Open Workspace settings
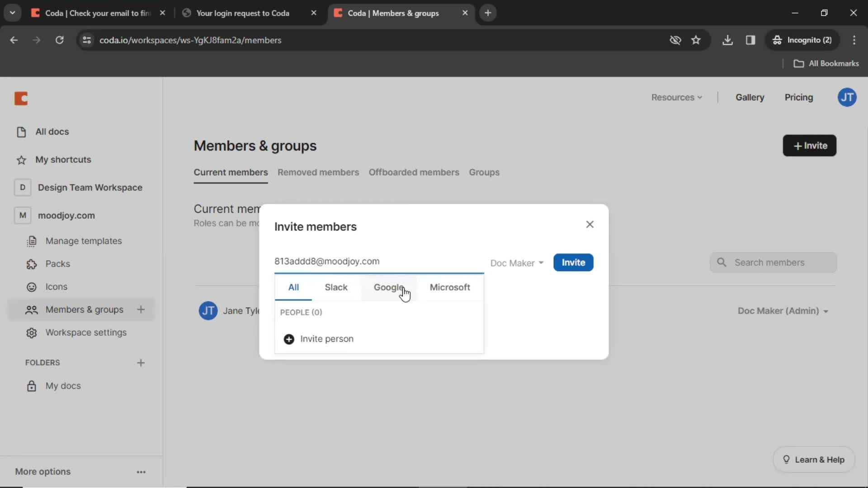 point(86,333)
